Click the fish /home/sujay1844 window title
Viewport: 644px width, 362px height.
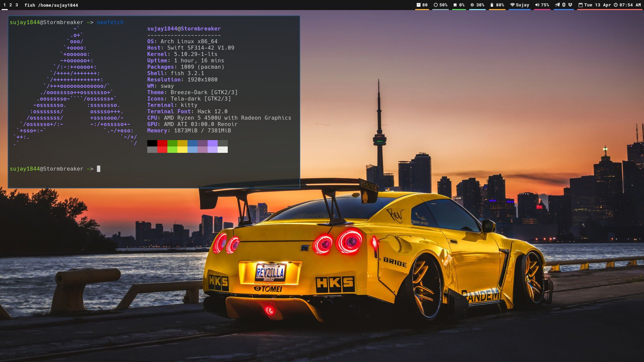tap(51, 5)
